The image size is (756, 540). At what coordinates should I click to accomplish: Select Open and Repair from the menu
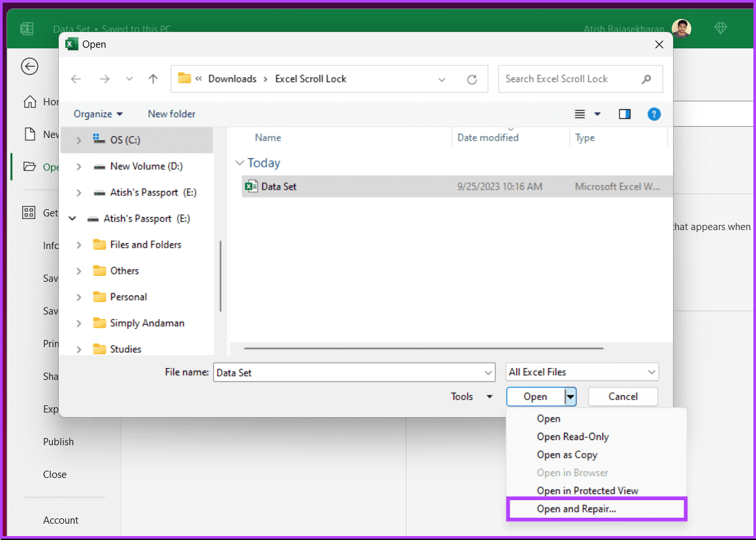click(576, 509)
